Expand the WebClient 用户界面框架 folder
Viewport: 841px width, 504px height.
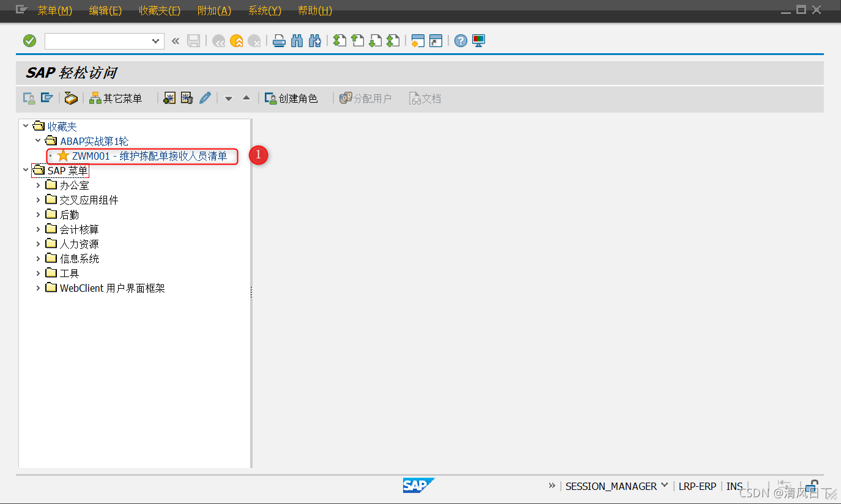(38, 288)
